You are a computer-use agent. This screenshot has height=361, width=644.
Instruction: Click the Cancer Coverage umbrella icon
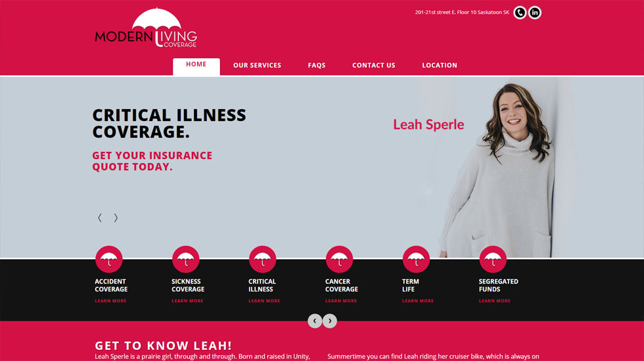click(339, 259)
